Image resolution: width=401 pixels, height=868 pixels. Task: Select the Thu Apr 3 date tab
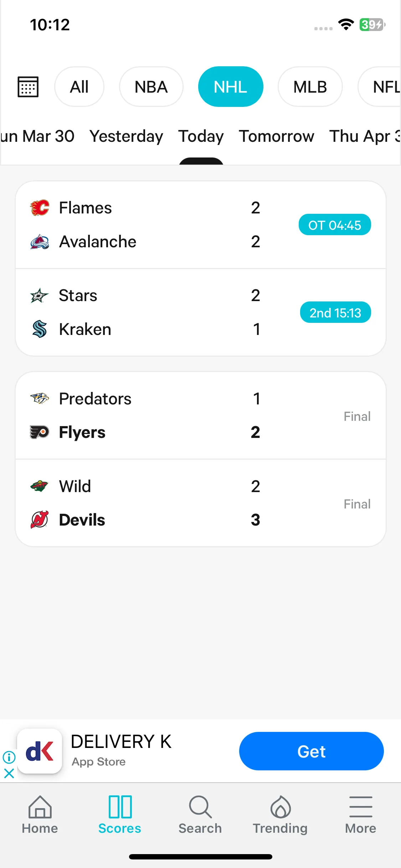coord(365,136)
